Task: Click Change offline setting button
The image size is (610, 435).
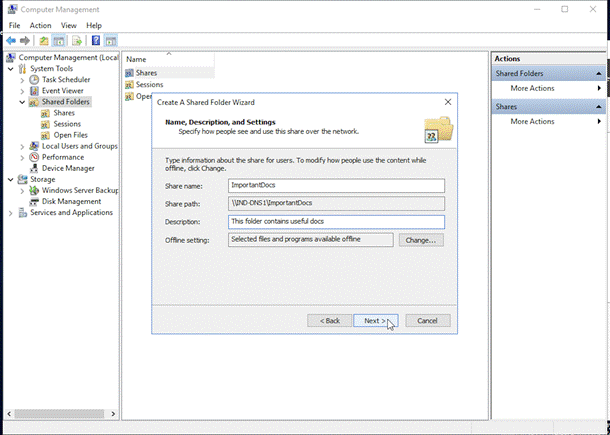Action: coord(421,240)
